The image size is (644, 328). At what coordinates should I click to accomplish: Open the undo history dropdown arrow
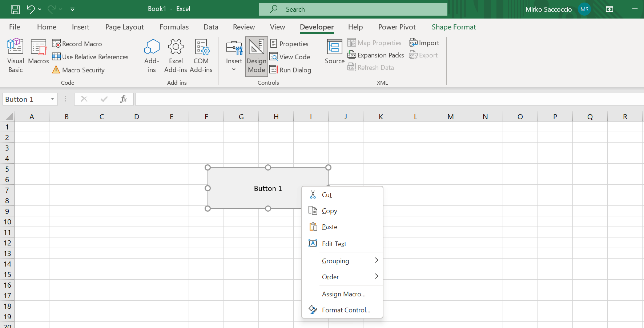click(x=40, y=9)
